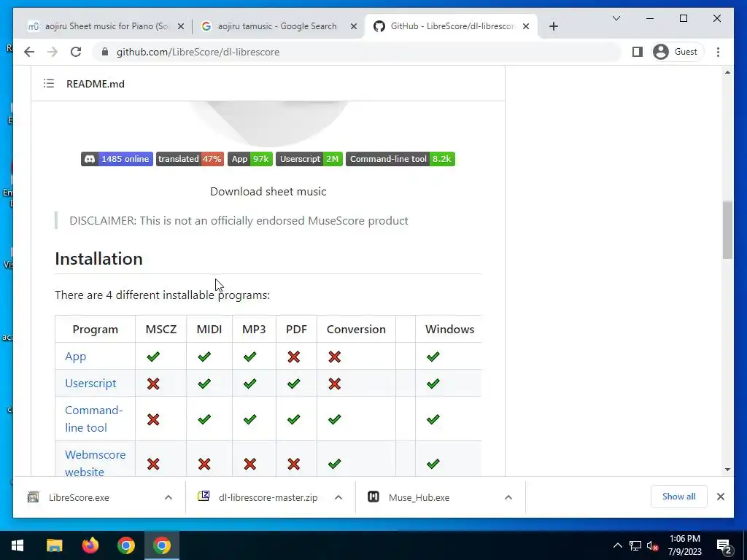Expand Muse_Hub.exe download options
This screenshot has width=747, height=560.
click(508, 497)
